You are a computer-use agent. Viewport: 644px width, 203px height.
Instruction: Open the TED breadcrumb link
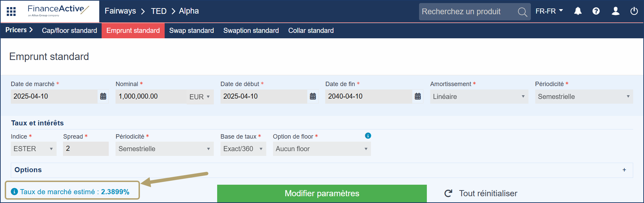(x=158, y=11)
